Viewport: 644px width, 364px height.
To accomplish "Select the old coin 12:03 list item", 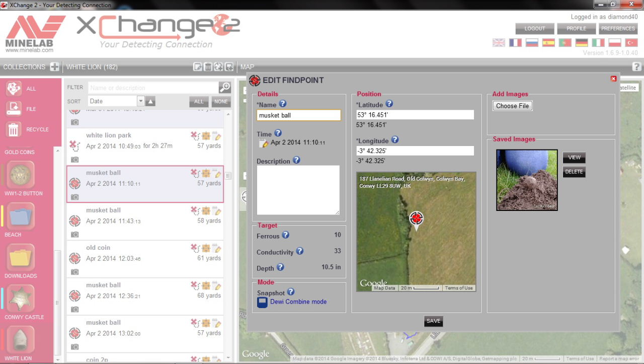I will pyautogui.click(x=145, y=259).
